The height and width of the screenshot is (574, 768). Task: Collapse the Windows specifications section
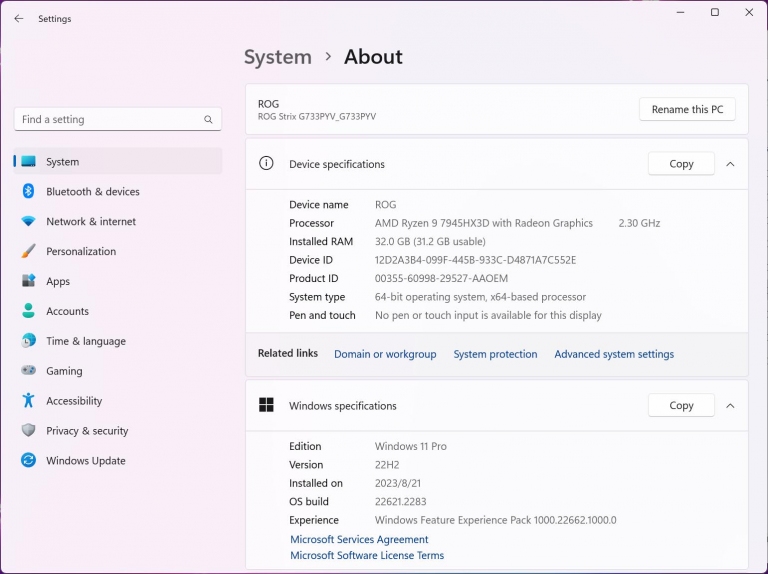(730, 406)
